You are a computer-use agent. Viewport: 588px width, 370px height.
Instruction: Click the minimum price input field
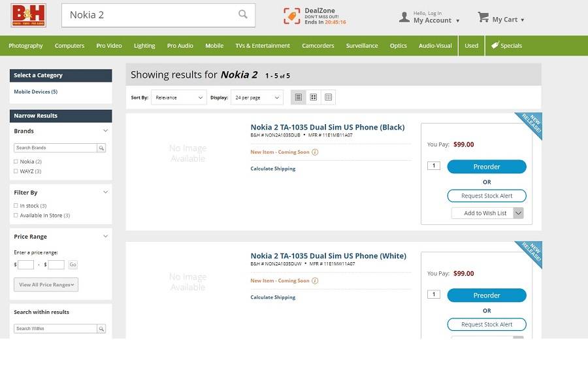(26, 265)
